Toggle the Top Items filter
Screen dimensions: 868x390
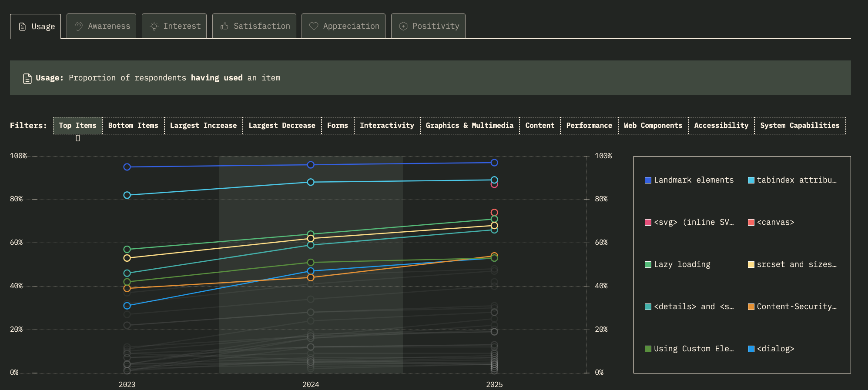[77, 126]
